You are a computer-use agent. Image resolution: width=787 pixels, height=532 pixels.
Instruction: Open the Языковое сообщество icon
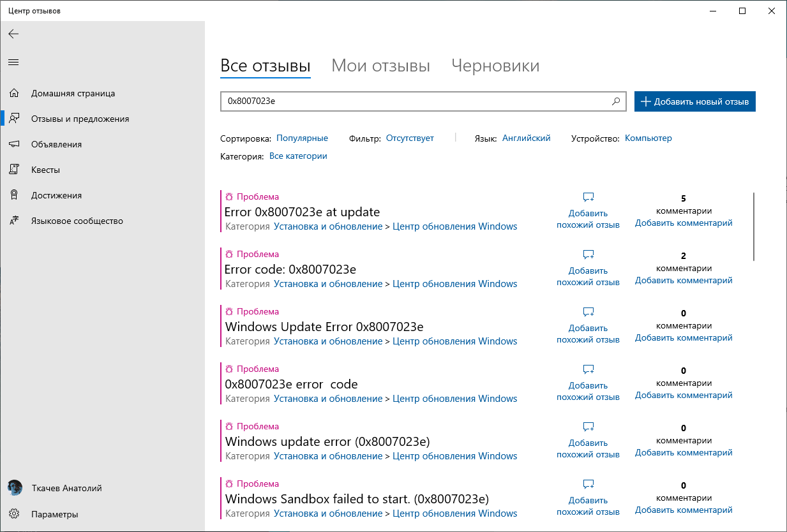14,221
